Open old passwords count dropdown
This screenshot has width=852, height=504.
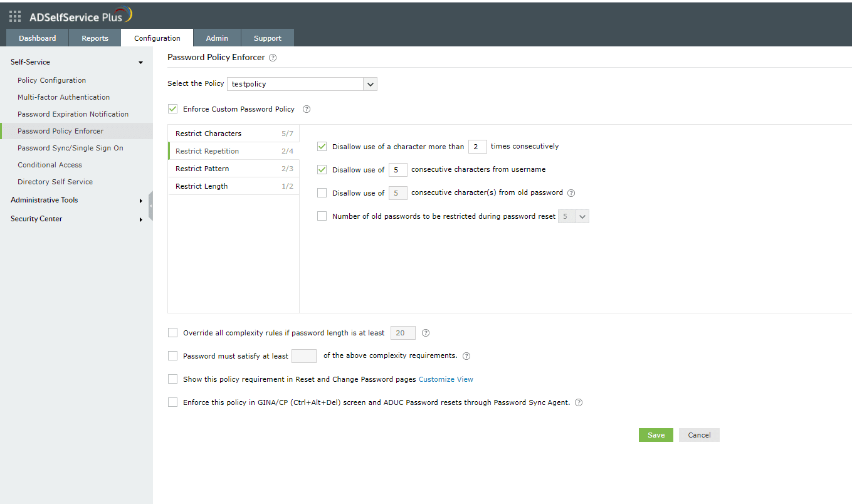click(581, 216)
